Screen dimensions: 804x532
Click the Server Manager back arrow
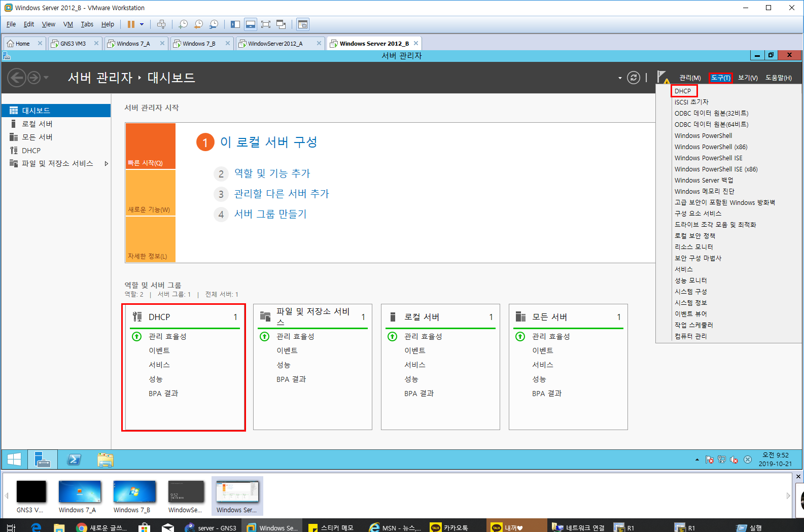[x=16, y=78]
